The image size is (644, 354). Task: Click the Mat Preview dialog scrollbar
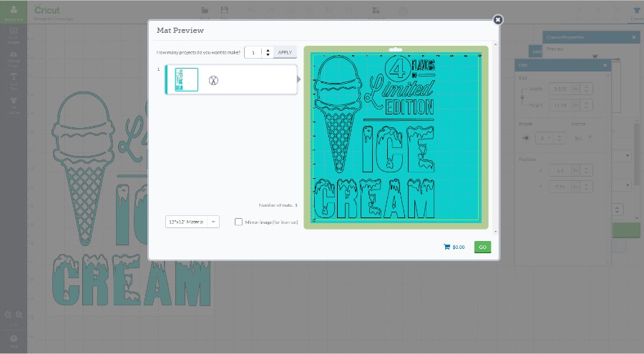[495, 137]
